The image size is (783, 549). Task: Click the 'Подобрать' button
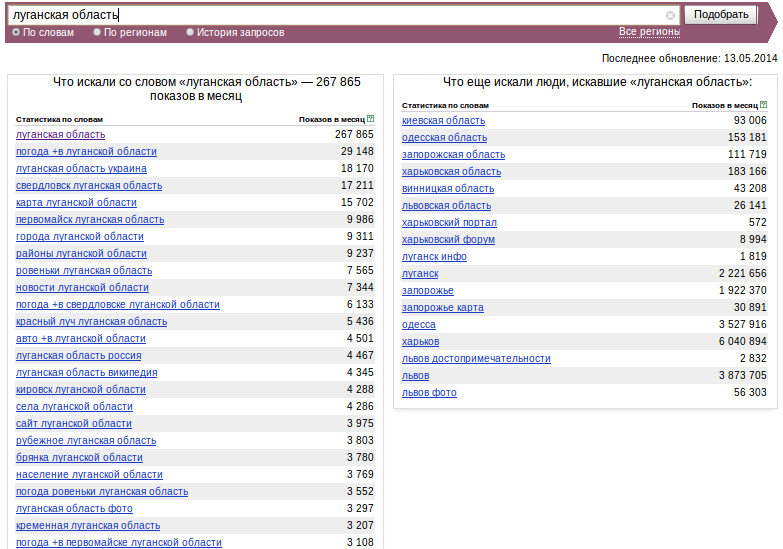[x=721, y=14]
